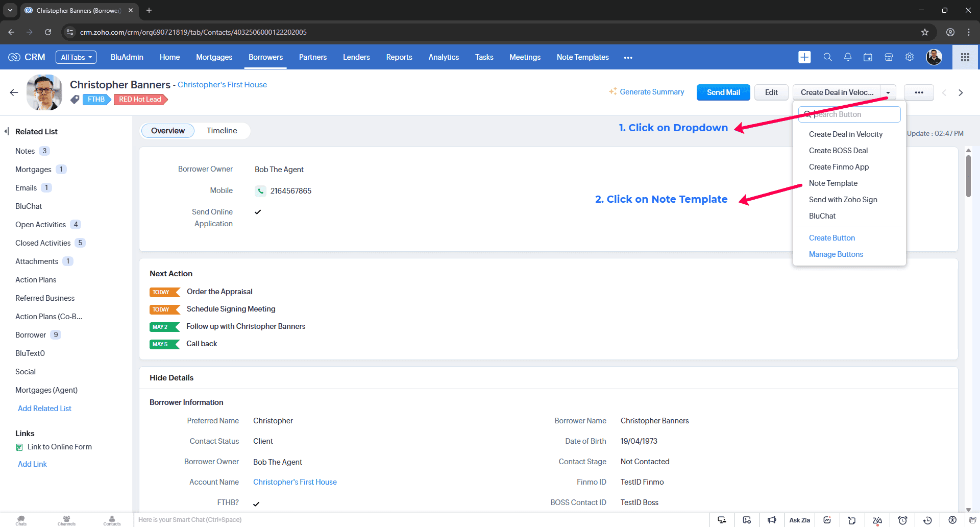Click the page vertical scrollbar thumb

(x=968, y=176)
